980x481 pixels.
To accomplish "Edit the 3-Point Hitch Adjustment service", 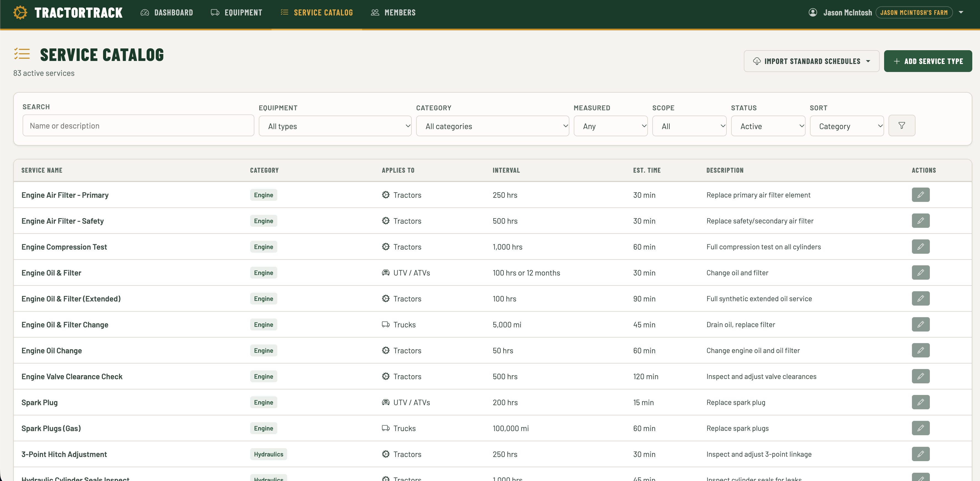I will (920, 454).
